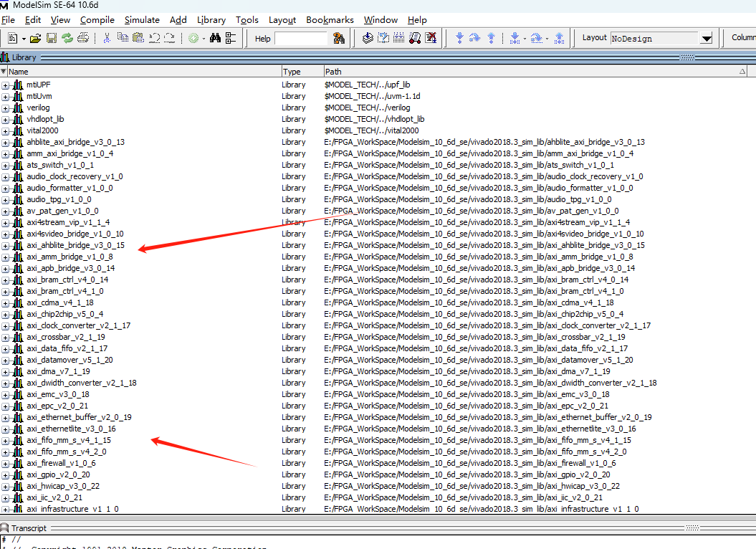This screenshot has height=549, width=756.
Task: Click the filter triangle left of Name header
Action: pyautogui.click(x=4, y=72)
